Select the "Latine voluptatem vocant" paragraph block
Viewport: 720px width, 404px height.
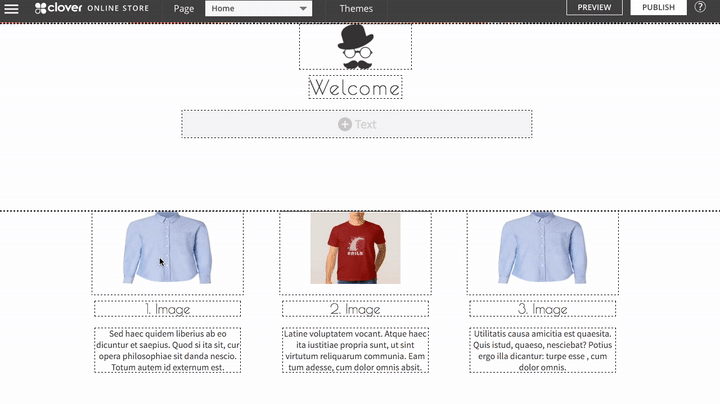(x=355, y=350)
